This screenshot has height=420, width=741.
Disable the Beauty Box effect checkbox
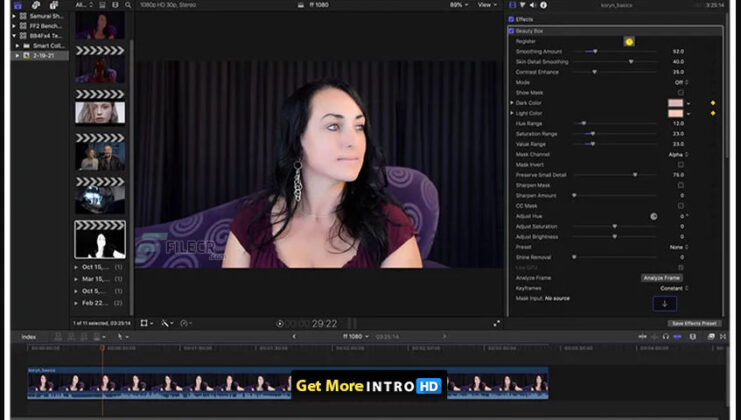pyautogui.click(x=512, y=30)
